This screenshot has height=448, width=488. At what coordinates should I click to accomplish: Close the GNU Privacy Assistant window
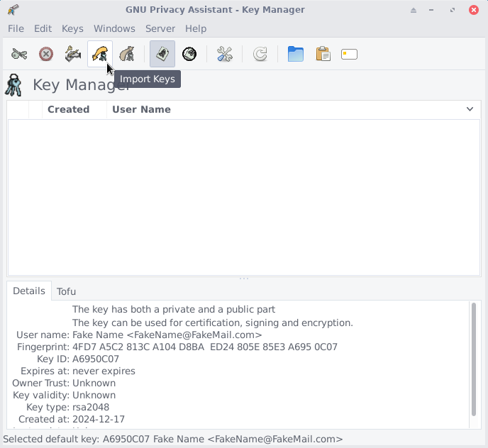coord(474,10)
